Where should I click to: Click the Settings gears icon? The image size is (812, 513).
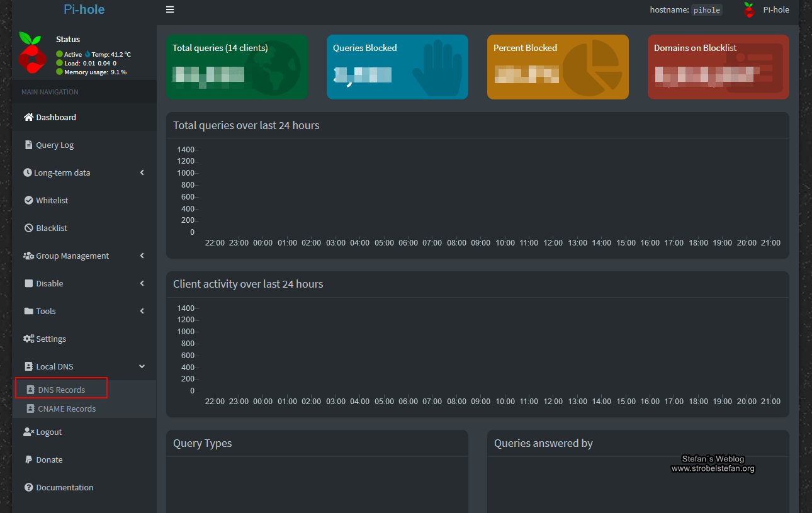[28, 339]
